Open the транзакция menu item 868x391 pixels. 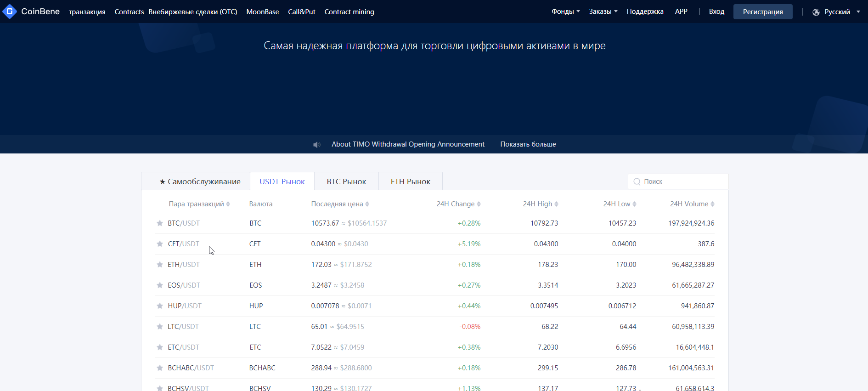[x=87, y=12]
